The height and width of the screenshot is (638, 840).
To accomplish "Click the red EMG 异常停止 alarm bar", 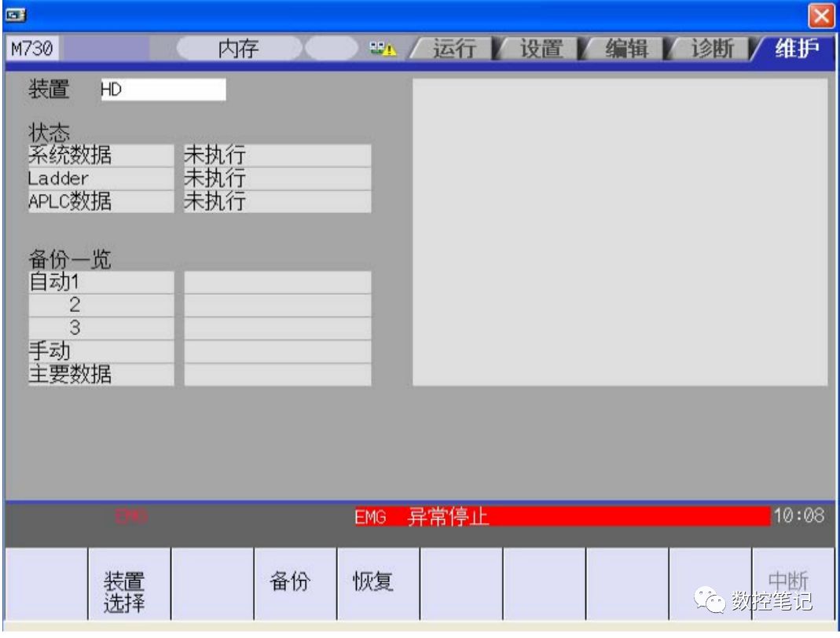I will click(x=561, y=516).
